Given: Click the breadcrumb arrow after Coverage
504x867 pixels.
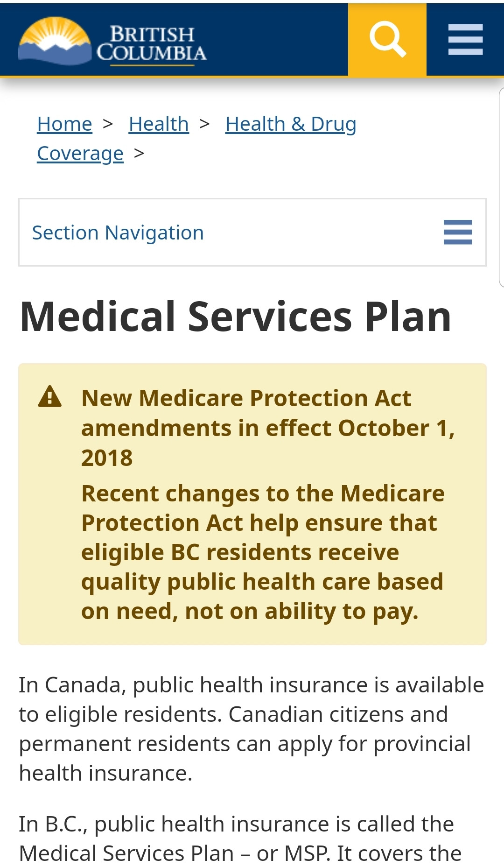Looking at the screenshot, I should (x=139, y=153).
